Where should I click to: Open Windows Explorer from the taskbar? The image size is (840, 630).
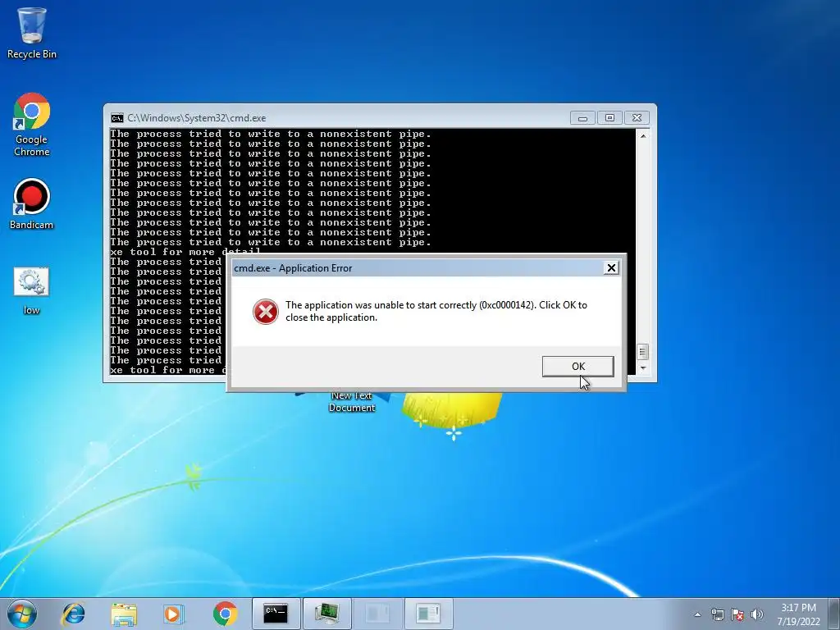pyautogui.click(x=124, y=614)
